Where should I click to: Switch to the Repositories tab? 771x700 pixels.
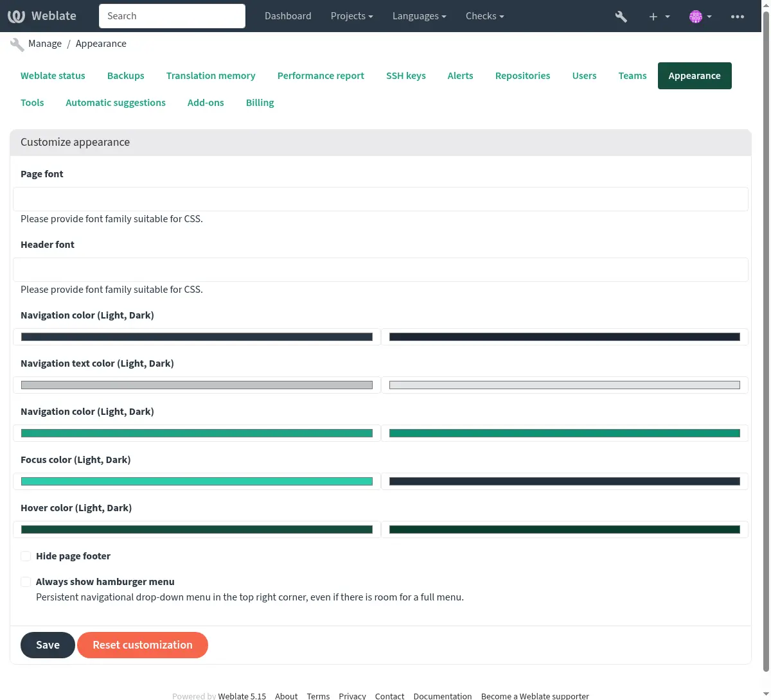(522, 76)
